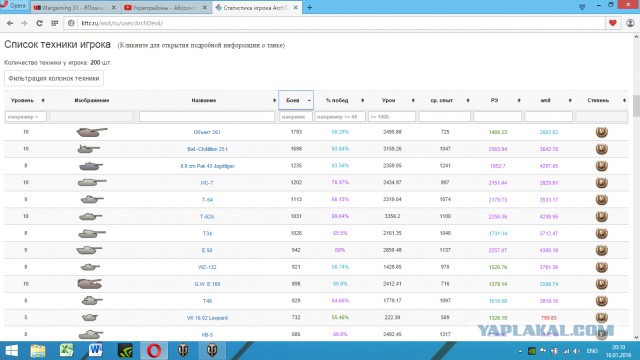Image resolution: width=640 pixels, height=360 pixels.
Task: Open Word from the taskbar
Action: pyautogui.click(x=96, y=351)
